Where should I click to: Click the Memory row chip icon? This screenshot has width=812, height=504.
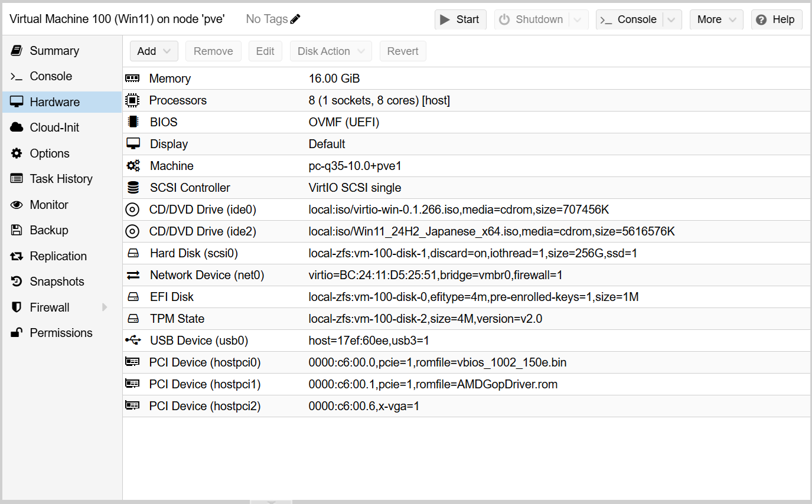[132, 78]
